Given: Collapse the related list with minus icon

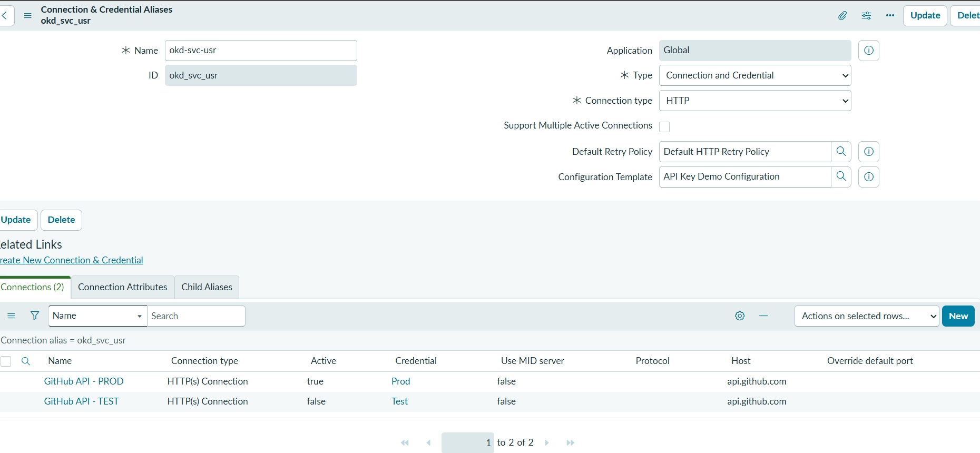Looking at the screenshot, I should coord(763,316).
